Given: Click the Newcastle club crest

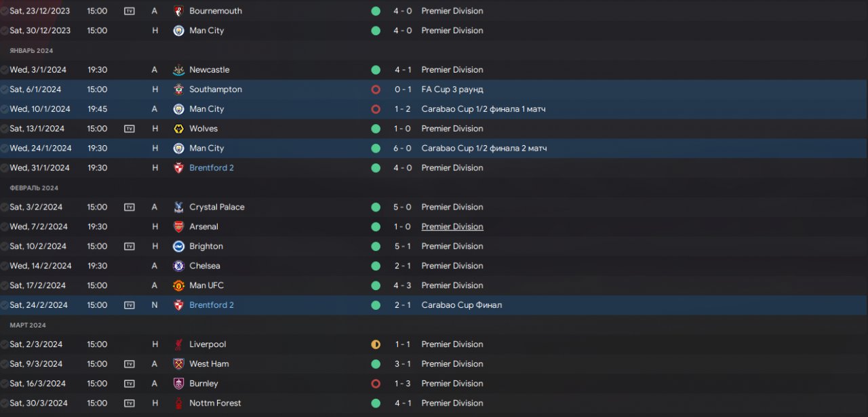Looking at the screenshot, I should tap(179, 70).
